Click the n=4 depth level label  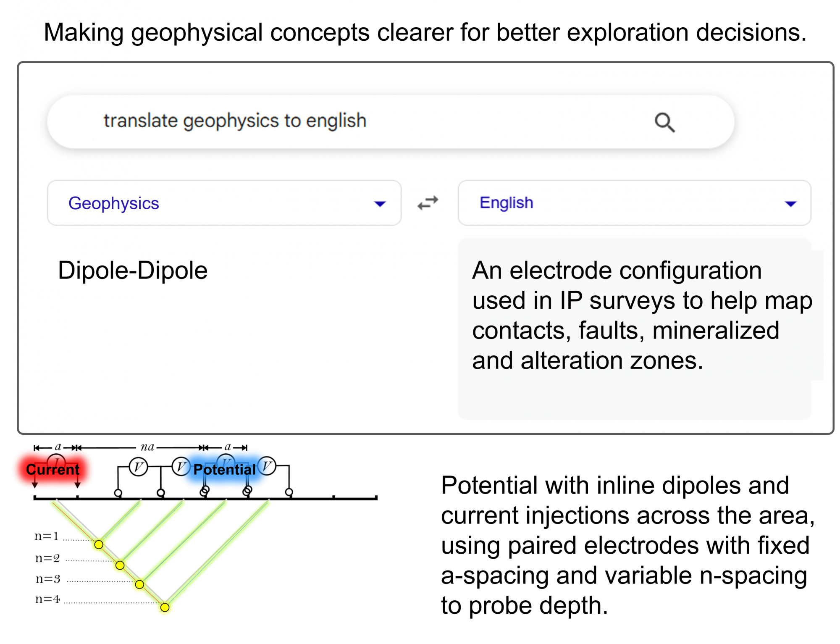click(x=47, y=599)
